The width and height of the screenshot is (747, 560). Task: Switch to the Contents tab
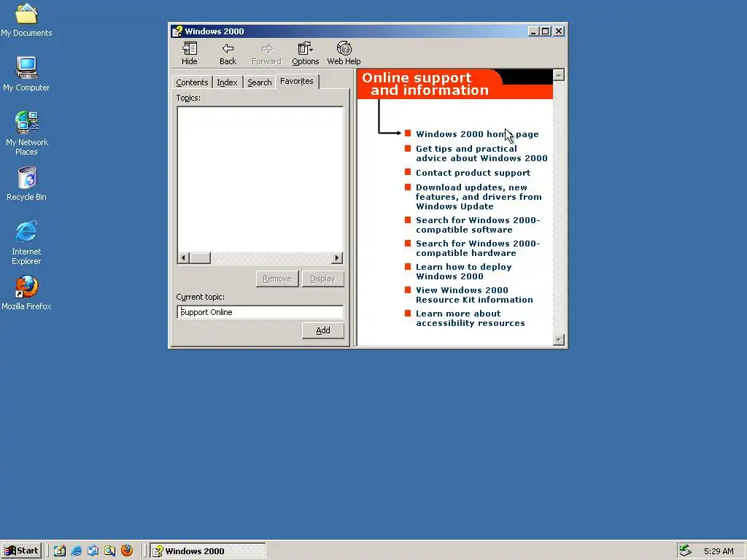[x=192, y=82]
